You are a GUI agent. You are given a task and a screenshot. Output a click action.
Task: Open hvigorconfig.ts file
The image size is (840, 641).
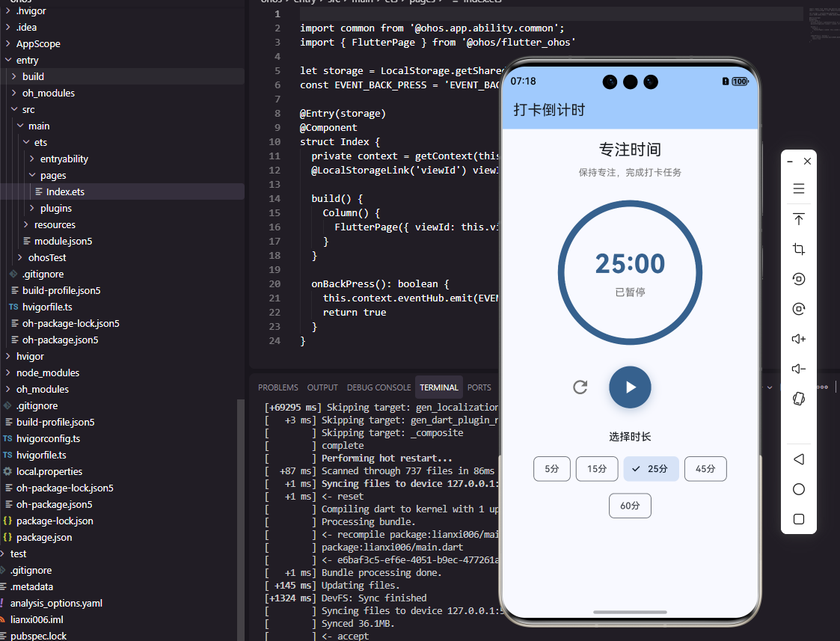tap(122, 438)
